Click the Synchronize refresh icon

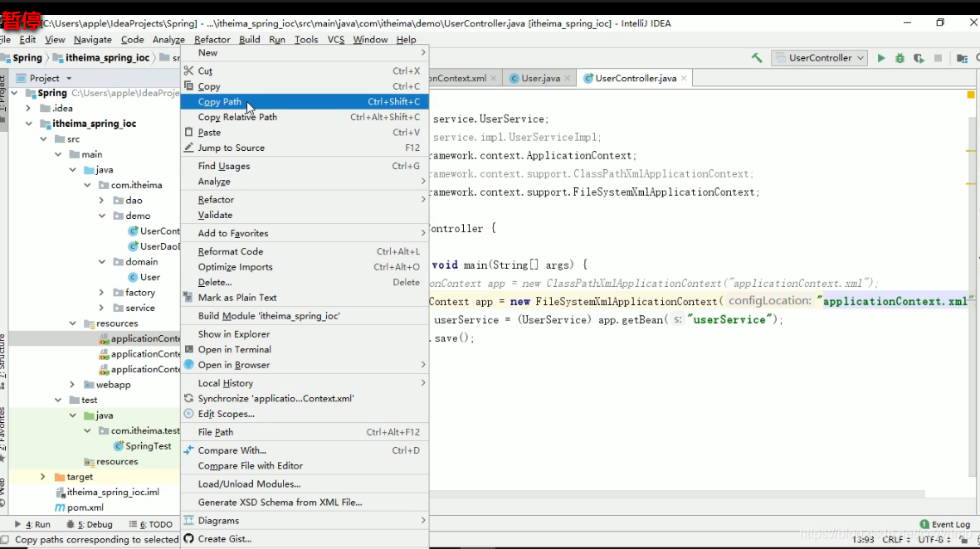tap(188, 398)
